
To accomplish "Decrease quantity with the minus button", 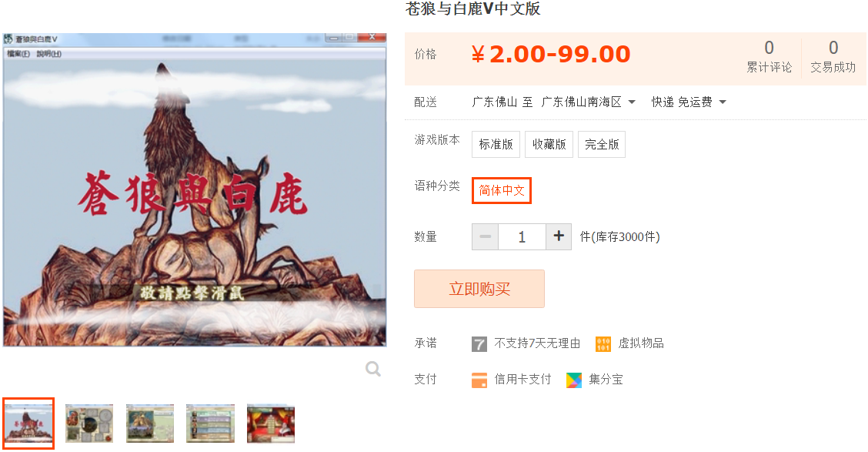I will pos(485,236).
